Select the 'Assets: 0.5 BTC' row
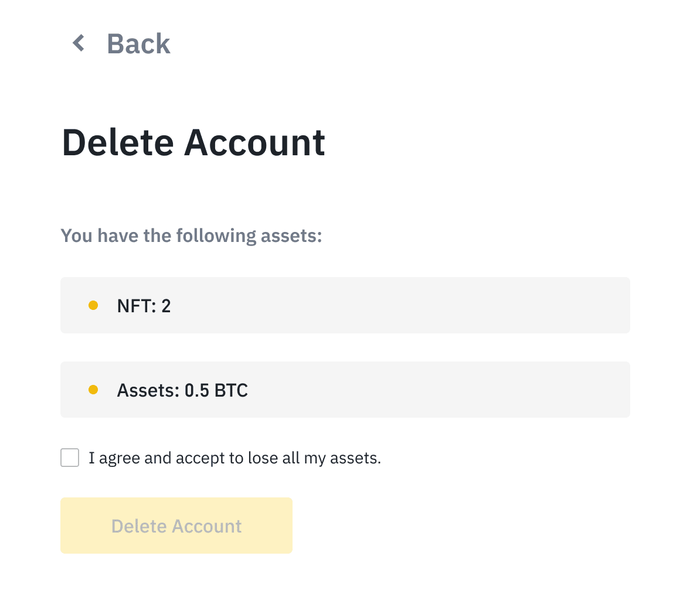Screen dimensions: 700x614 tap(345, 389)
